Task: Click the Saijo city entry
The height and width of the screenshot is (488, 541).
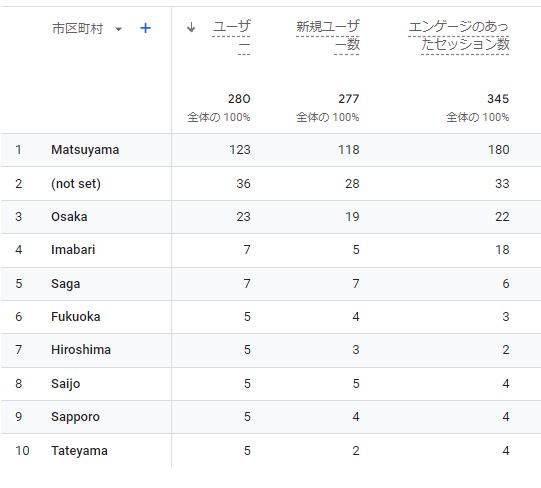Action: 66,384
